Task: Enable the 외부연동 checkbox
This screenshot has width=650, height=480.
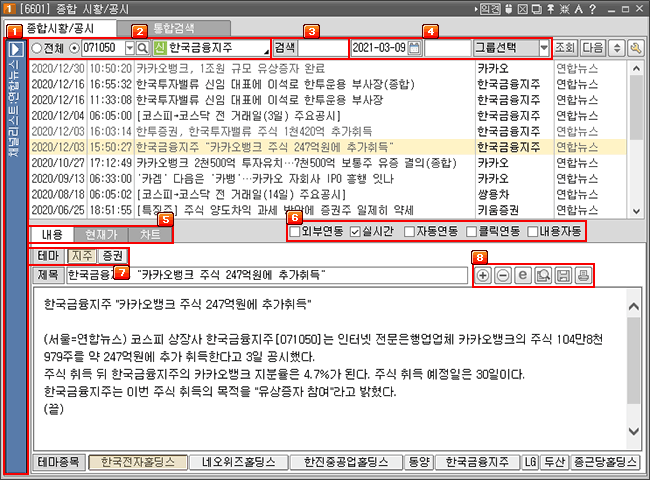Action: [x=295, y=232]
